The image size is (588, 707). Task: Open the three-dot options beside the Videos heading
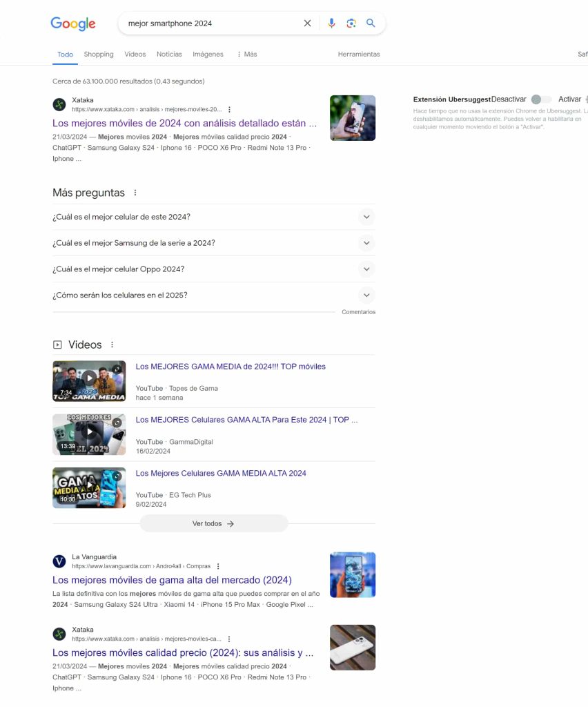[x=112, y=345]
